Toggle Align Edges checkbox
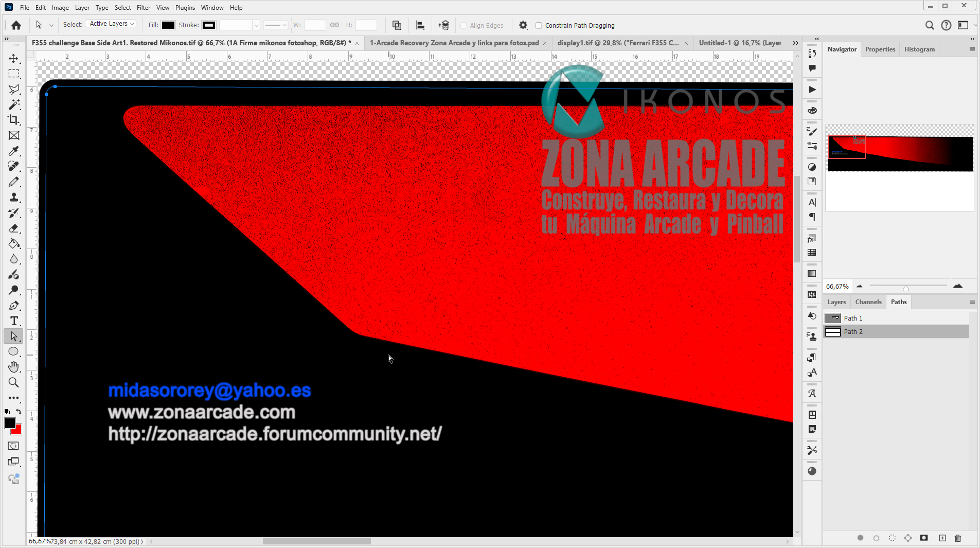Screen dimensions: 980x548 (x=463, y=25)
